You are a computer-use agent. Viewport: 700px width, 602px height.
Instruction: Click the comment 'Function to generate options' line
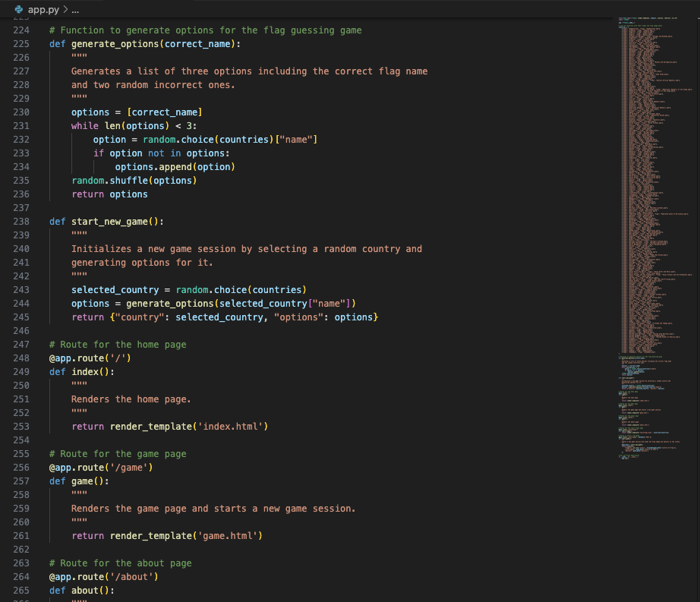coord(205,30)
